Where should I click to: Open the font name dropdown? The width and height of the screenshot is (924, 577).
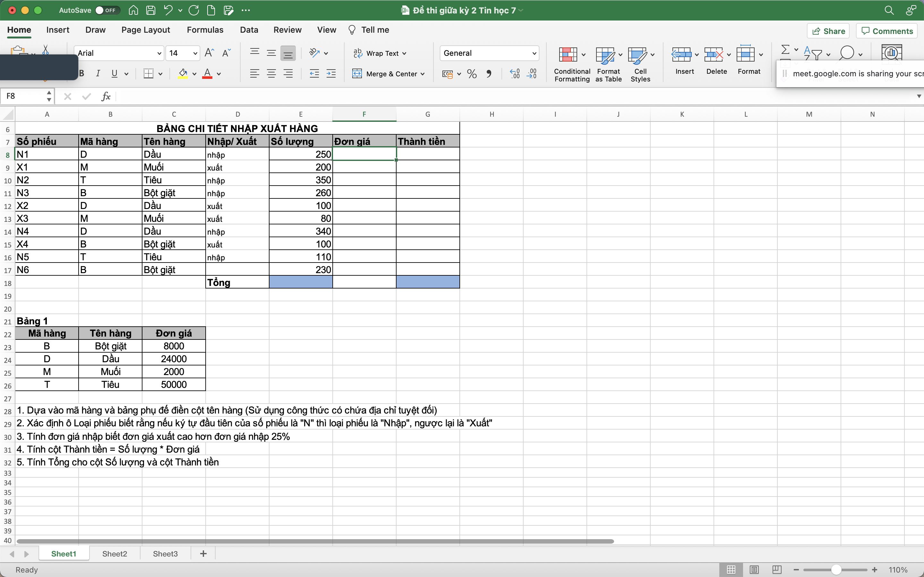pos(159,54)
